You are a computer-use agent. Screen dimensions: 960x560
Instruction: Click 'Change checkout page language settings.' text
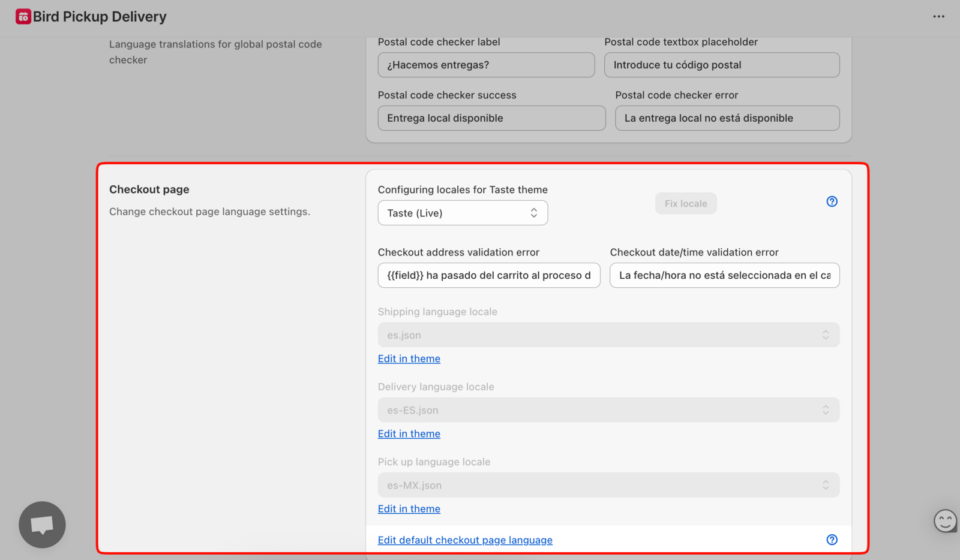(209, 212)
